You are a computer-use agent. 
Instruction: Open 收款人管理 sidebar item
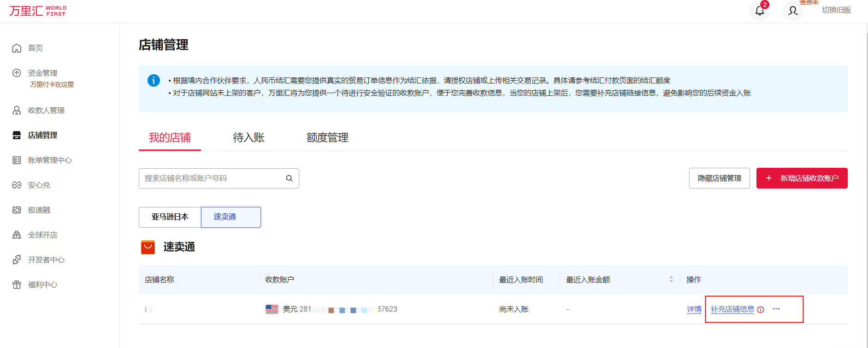click(46, 110)
